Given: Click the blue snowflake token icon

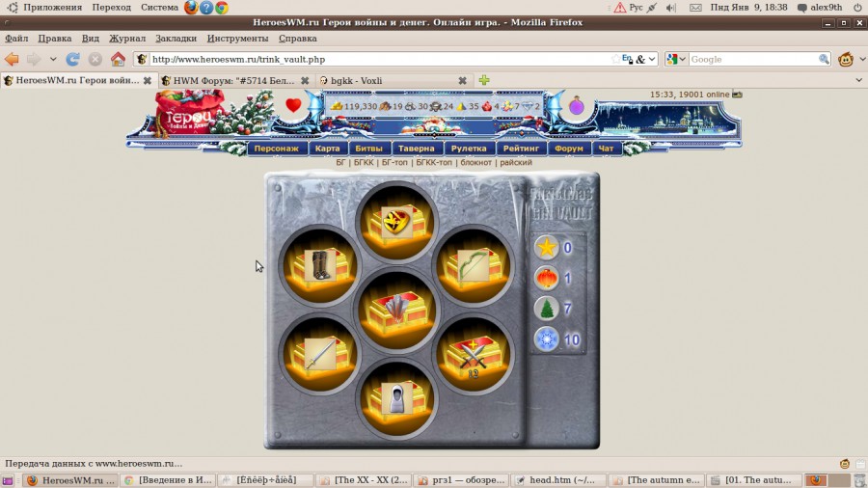Looking at the screenshot, I should click(547, 339).
